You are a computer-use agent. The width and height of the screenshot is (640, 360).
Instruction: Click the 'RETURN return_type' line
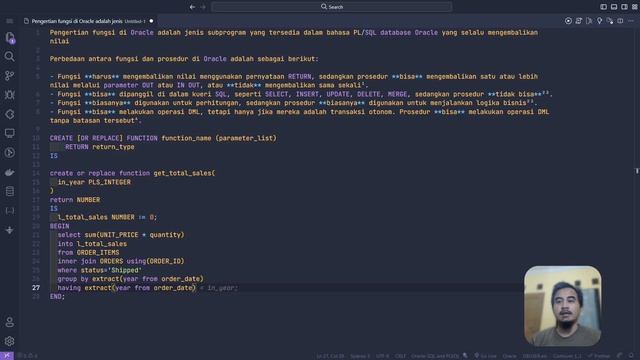(x=100, y=147)
